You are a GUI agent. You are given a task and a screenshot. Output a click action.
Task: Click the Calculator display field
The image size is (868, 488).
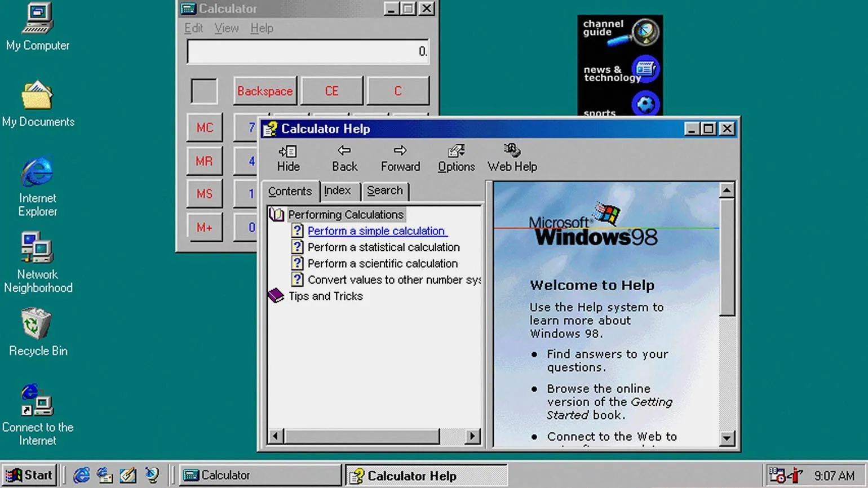click(x=308, y=52)
